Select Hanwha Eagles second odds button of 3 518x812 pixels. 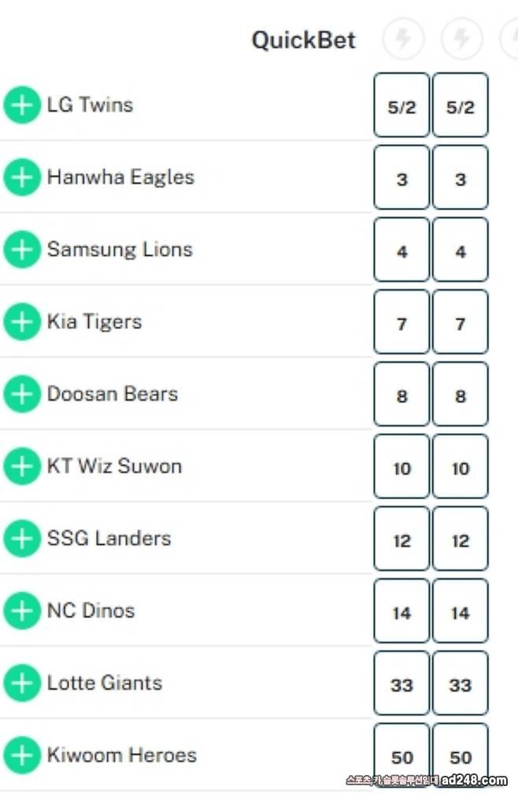pos(460,178)
